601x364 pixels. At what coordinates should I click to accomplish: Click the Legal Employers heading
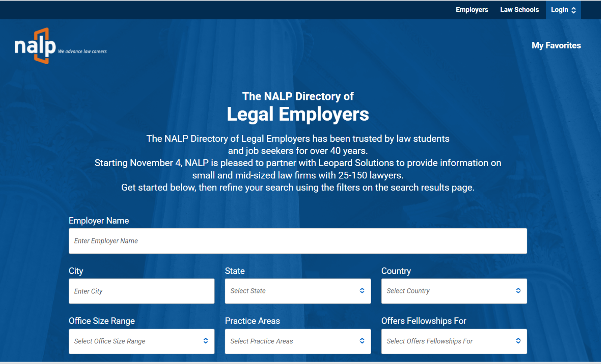coord(298,114)
